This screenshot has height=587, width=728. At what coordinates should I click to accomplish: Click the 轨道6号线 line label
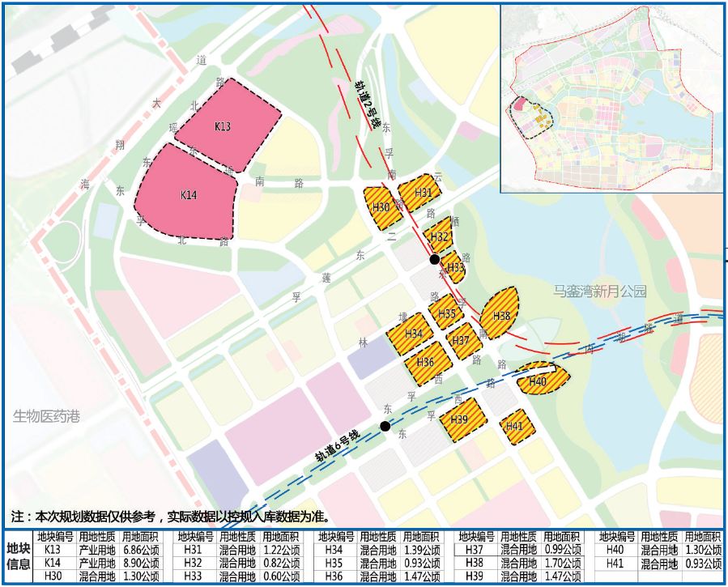pyautogui.click(x=337, y=446)
